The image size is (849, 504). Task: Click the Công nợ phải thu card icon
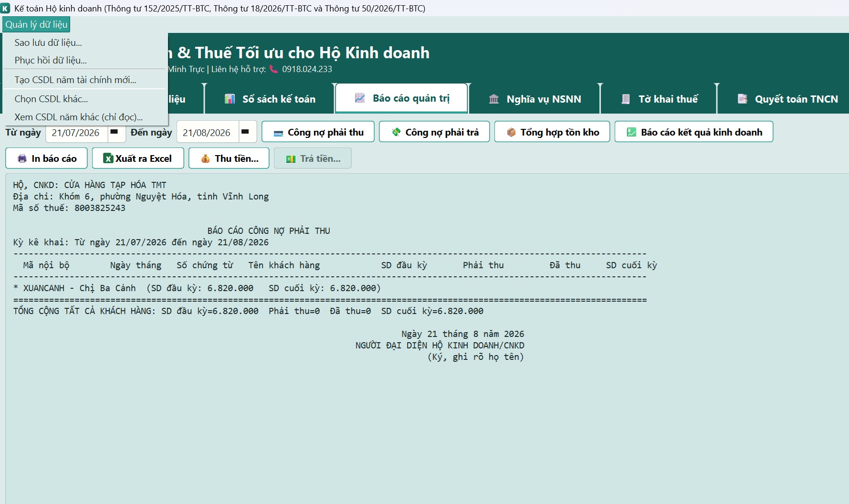tap(278, 133)
